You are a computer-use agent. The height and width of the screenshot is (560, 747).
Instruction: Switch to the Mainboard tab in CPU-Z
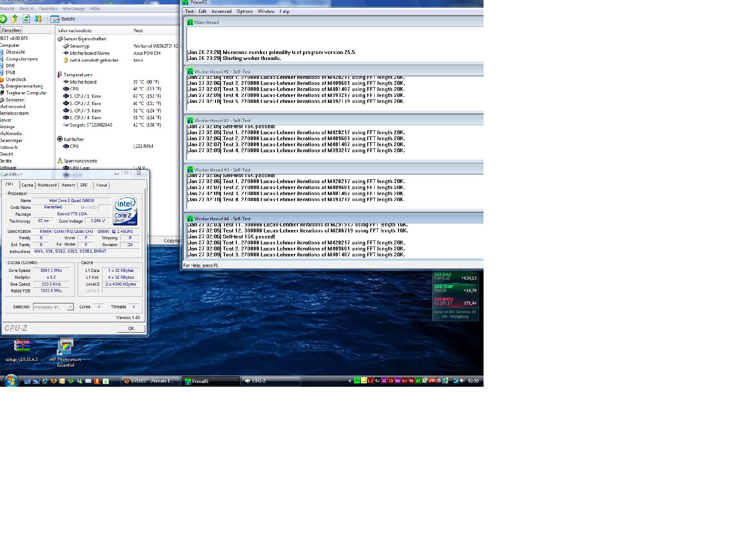(x=47, y=185)
